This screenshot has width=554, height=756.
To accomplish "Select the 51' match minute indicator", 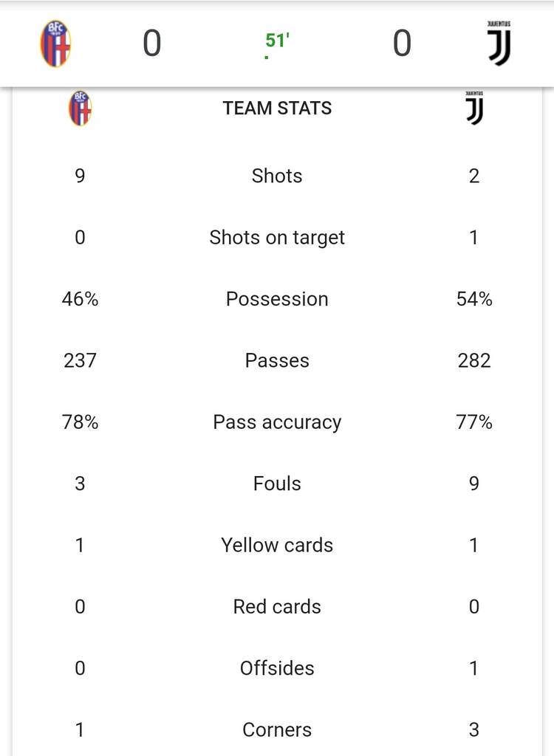I will tap(277, 41).
